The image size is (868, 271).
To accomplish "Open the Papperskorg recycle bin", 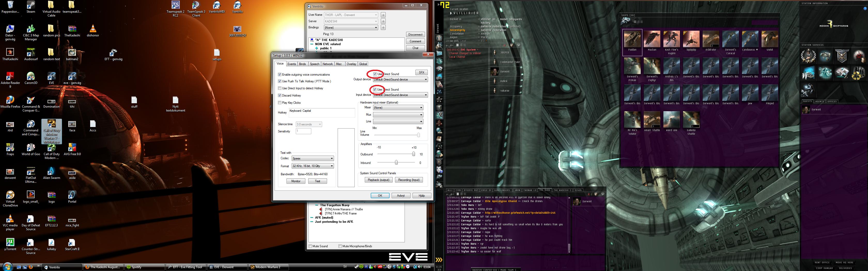I will 10,7.
